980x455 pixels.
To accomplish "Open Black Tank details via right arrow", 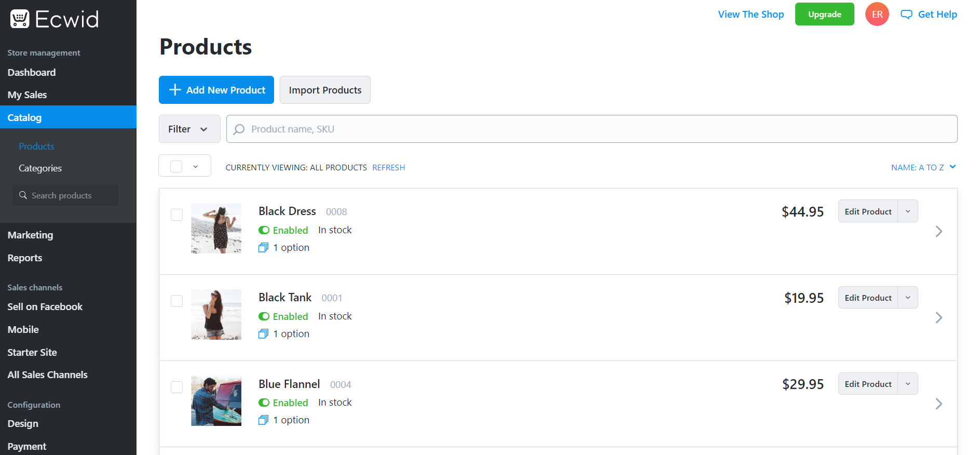I will pos(938,317).
